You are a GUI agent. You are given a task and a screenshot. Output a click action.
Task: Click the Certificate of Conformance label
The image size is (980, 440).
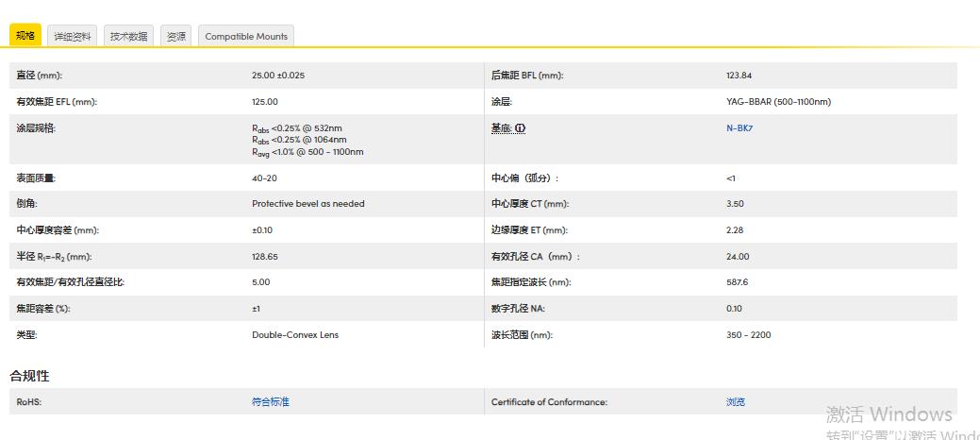pos(549,402)
